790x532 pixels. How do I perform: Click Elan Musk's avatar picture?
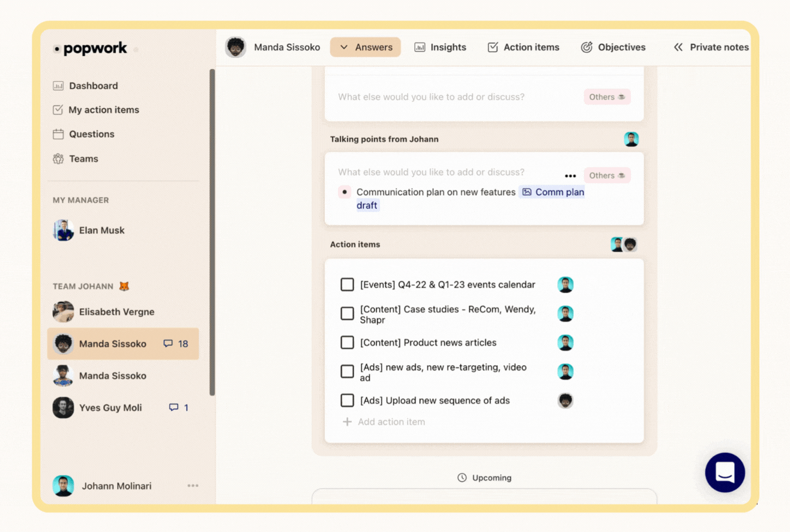click(63, 230)
